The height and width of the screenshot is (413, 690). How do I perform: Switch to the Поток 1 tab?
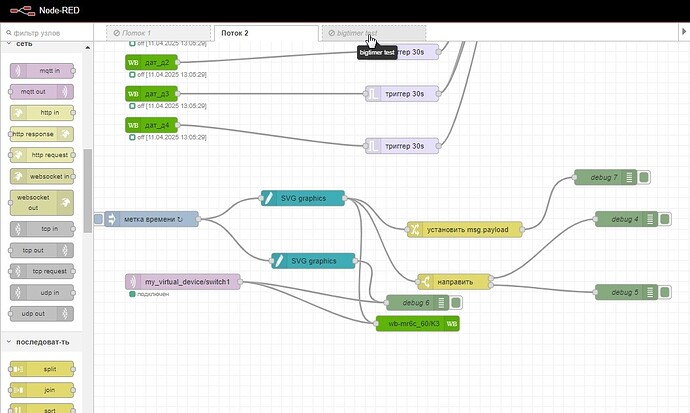[x=158, y=33]
